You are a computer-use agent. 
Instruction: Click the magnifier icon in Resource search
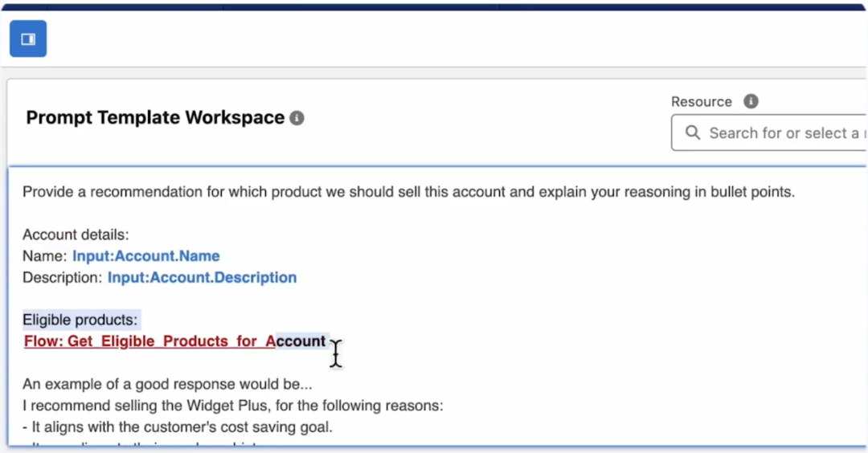pyautogui.click(x=693, y=133)
